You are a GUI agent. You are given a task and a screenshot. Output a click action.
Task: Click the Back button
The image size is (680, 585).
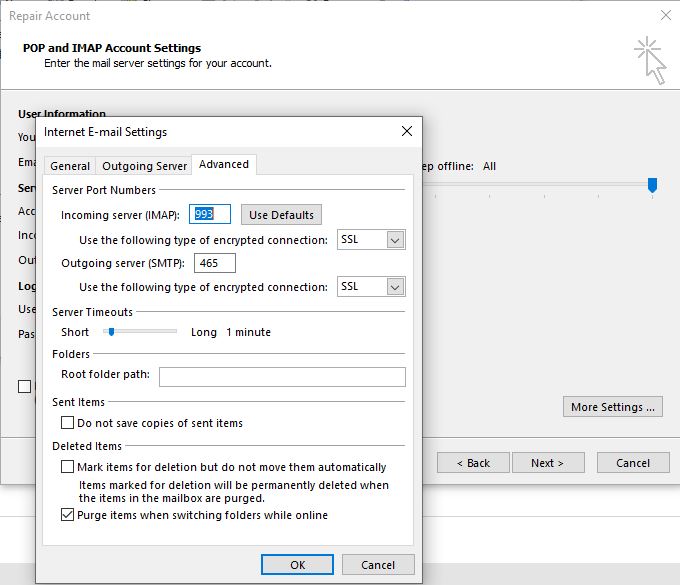coord(472,463)
